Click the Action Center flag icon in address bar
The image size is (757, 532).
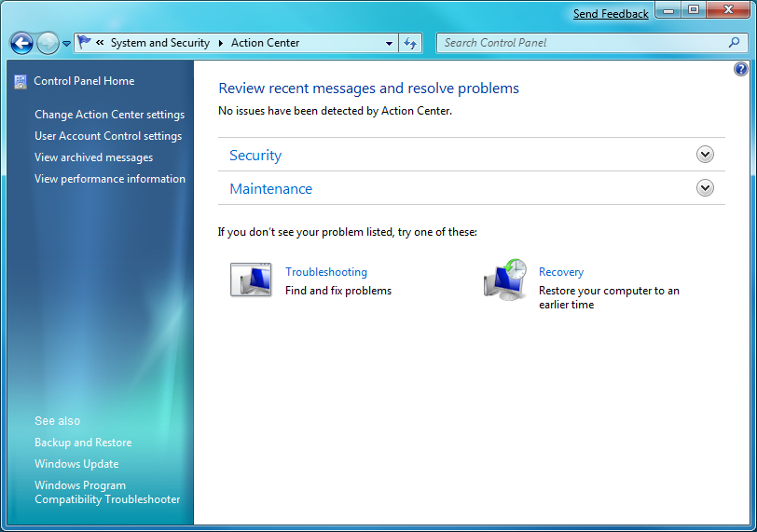85,43
